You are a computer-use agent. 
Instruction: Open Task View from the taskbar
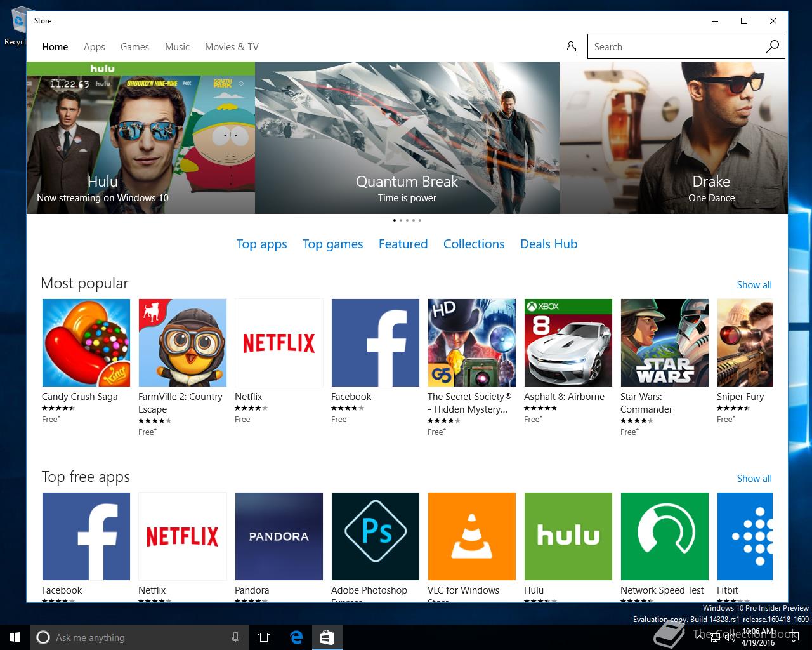tap(264, 637)
